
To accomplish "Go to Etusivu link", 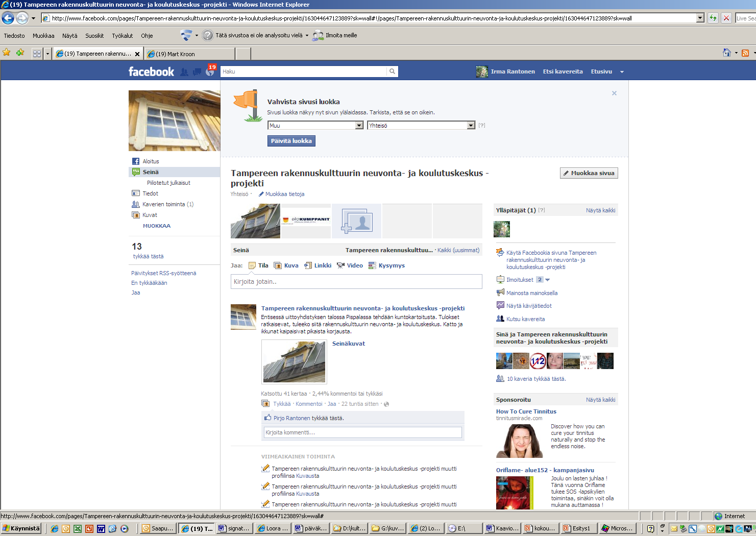I will tap(601, 71).
